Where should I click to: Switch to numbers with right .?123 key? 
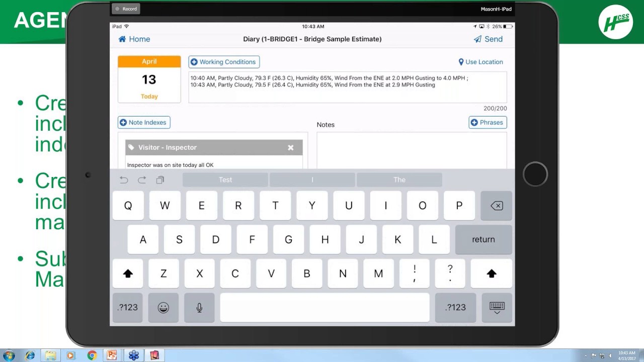point(455,307)
